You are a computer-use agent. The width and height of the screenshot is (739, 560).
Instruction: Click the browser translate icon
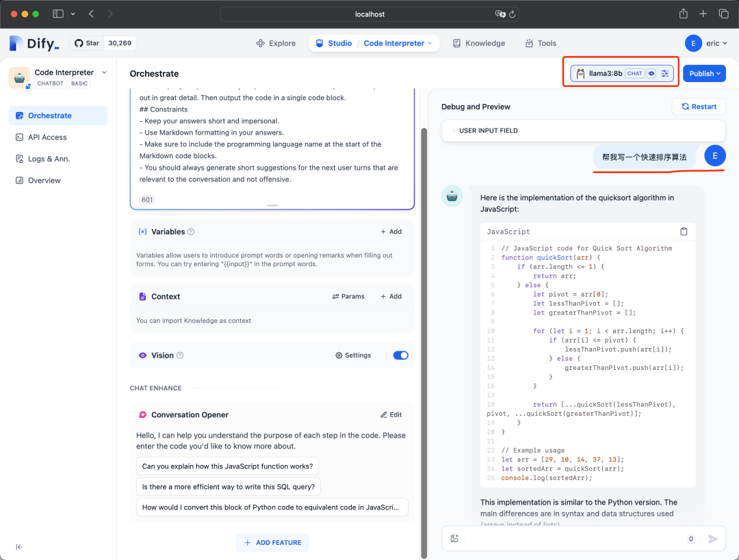pyautogui.click(x=500, y=14)
